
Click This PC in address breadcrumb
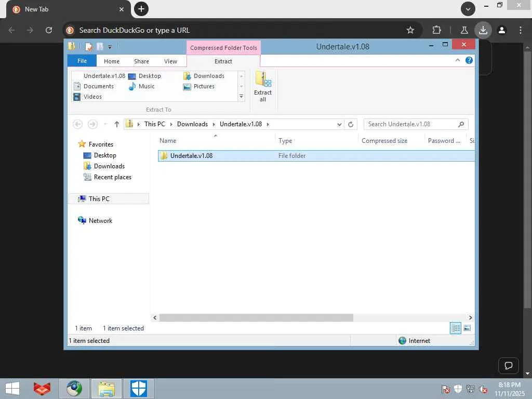pos(154,124)
